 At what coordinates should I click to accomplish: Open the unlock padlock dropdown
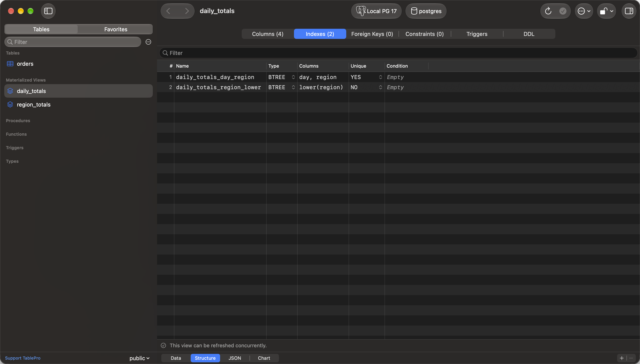point(607,11)
